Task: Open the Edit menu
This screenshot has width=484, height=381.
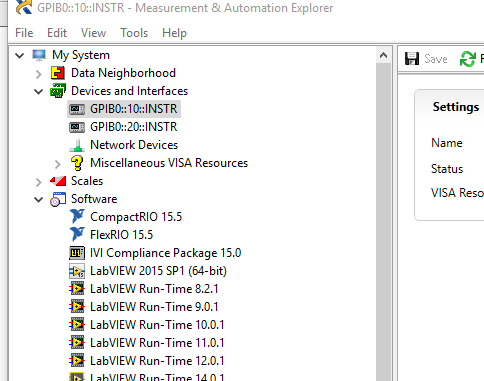Action: point(57,33)
